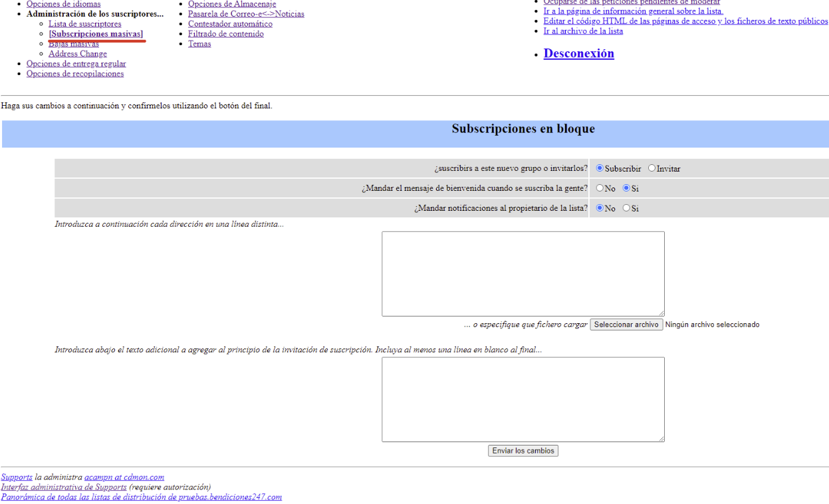Open pending moderation requests link
829x504 pixels.
point(632,3)
